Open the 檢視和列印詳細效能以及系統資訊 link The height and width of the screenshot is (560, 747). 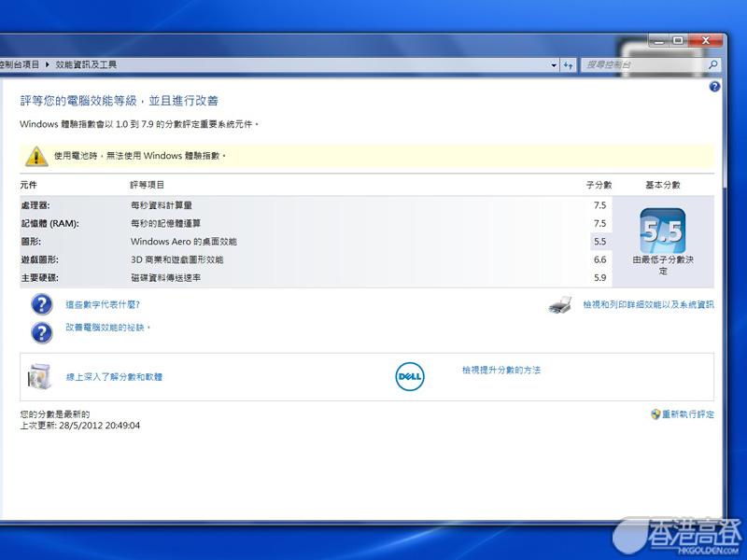point(648,305)
